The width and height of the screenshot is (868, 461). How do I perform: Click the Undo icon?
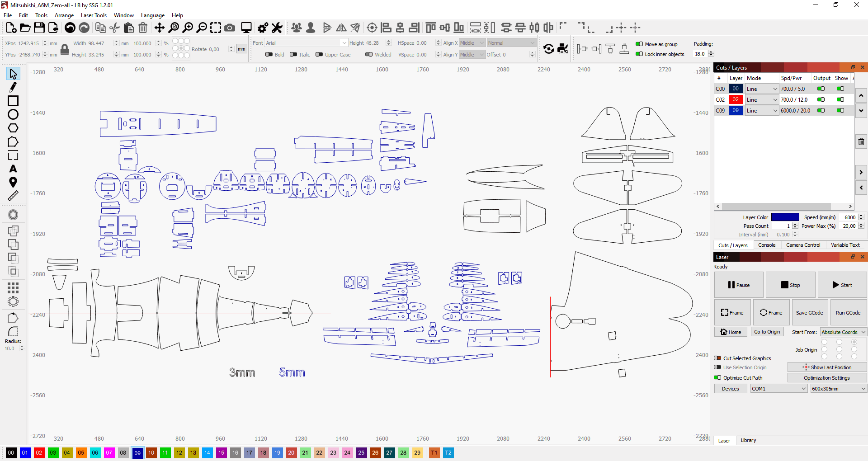pyautogui.click(x=70, y=28)
